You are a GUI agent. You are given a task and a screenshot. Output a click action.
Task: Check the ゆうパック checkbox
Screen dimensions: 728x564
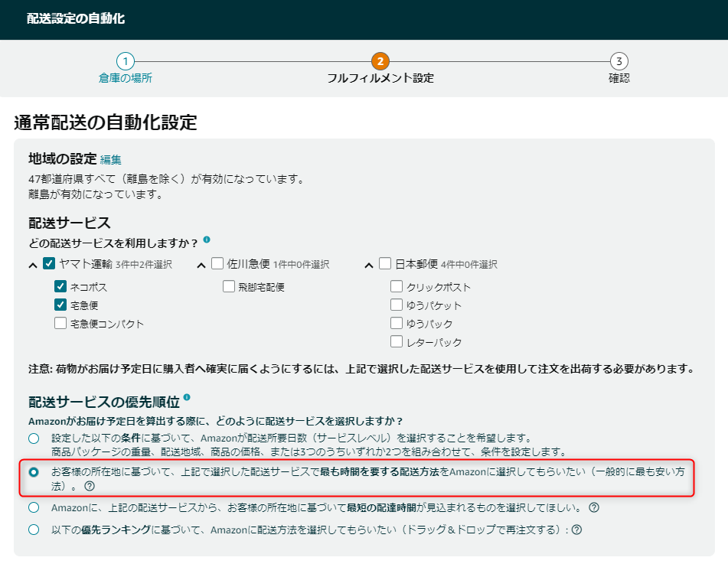(x=397, y=323)
